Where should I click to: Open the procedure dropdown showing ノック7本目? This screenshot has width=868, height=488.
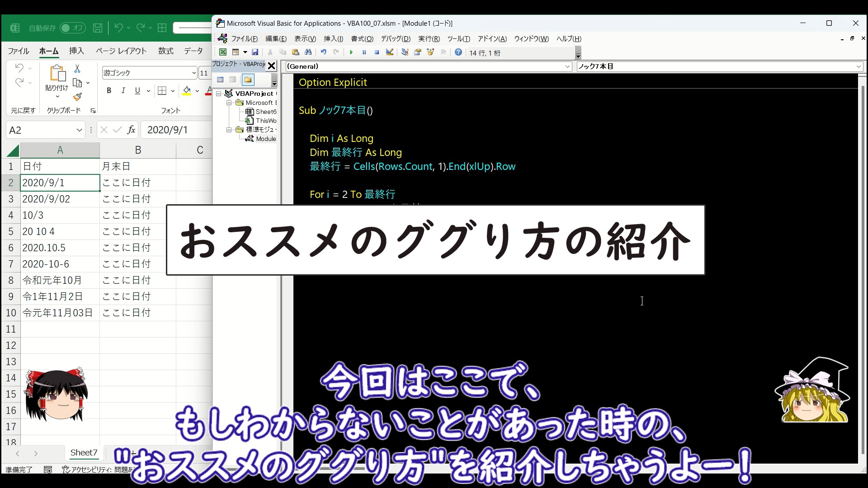coord(858,66)
